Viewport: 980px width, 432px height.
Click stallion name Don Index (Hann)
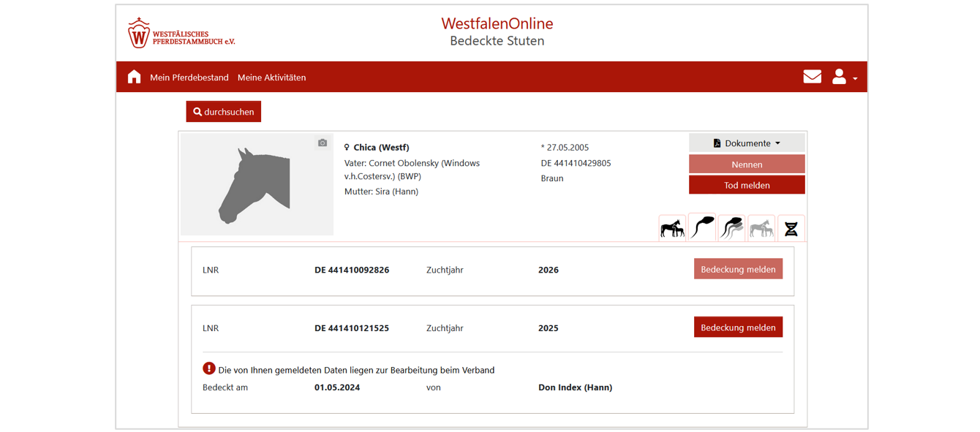[x=575, y=387]
